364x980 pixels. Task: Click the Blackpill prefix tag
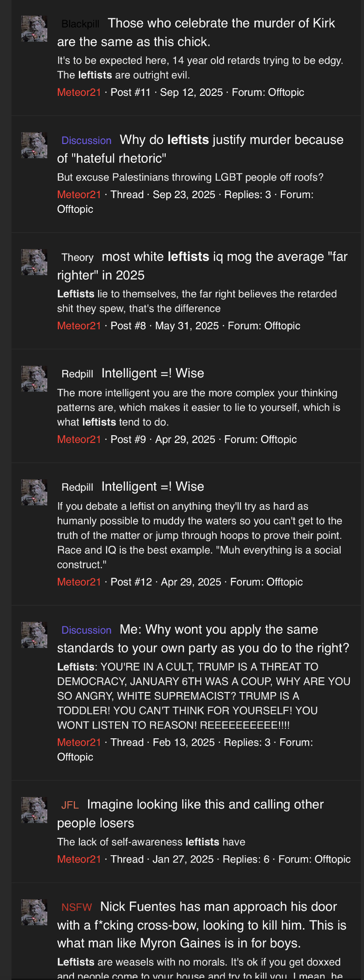pyautogui.click(x=80, y=24)
